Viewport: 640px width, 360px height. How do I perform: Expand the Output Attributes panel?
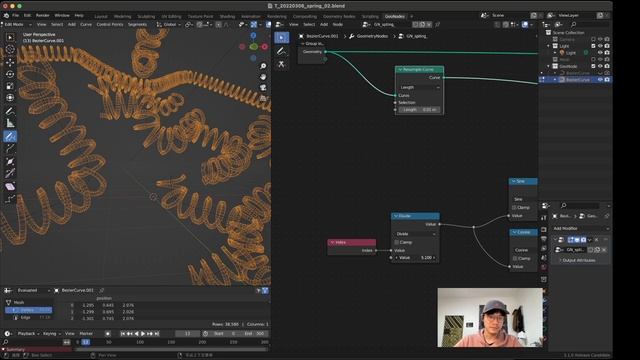[578, 260]
